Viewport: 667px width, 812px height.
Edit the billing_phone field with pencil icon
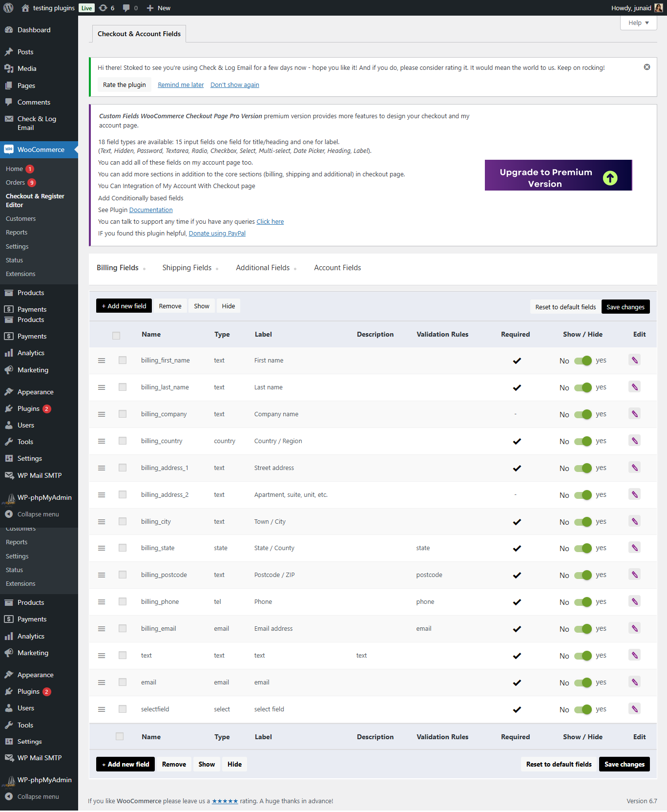point(634,601)
